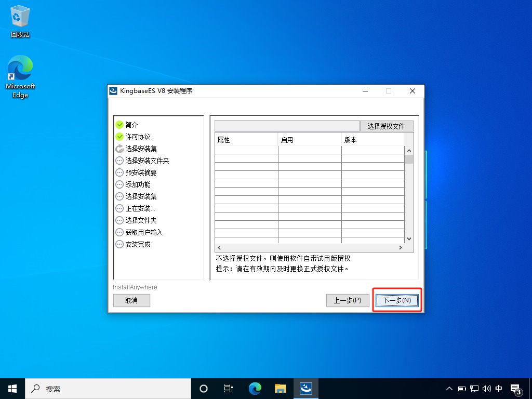
Task: Launch Edge from the taskbar
Action: (x=255, y=389)
